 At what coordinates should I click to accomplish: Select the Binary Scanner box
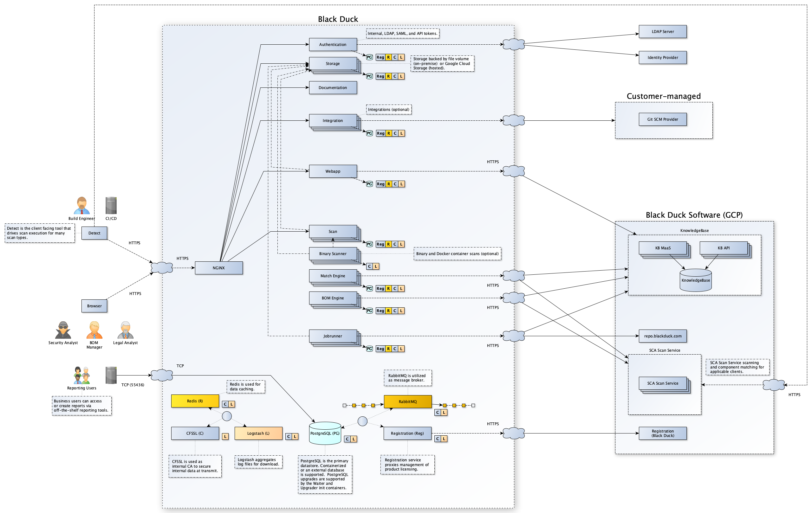click(x=333, y=253)
